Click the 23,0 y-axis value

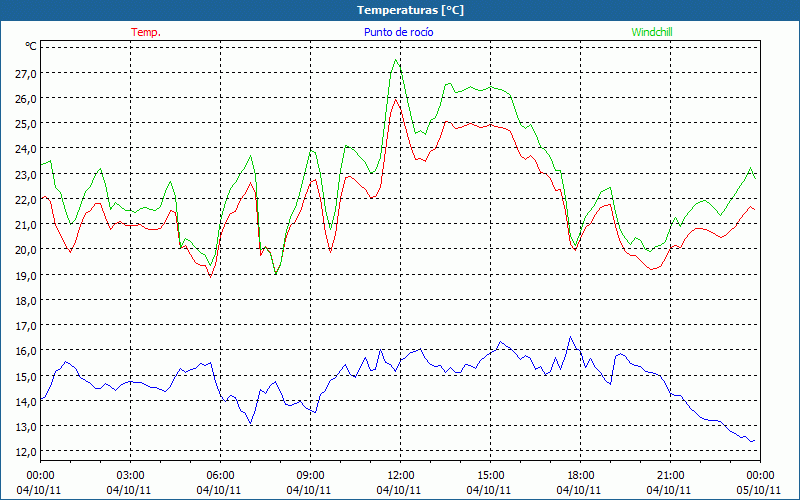point(26,174)
